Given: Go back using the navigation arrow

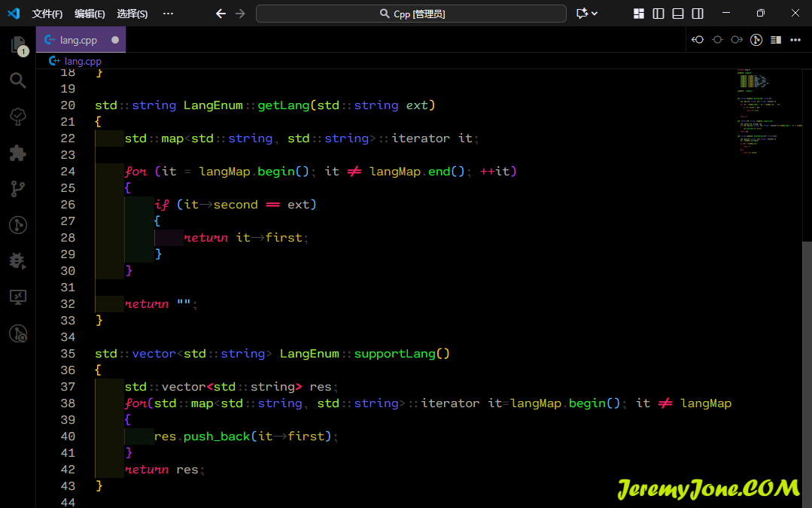Looking at the screenshot, I should pyautogui.click(x=220, y=14).
